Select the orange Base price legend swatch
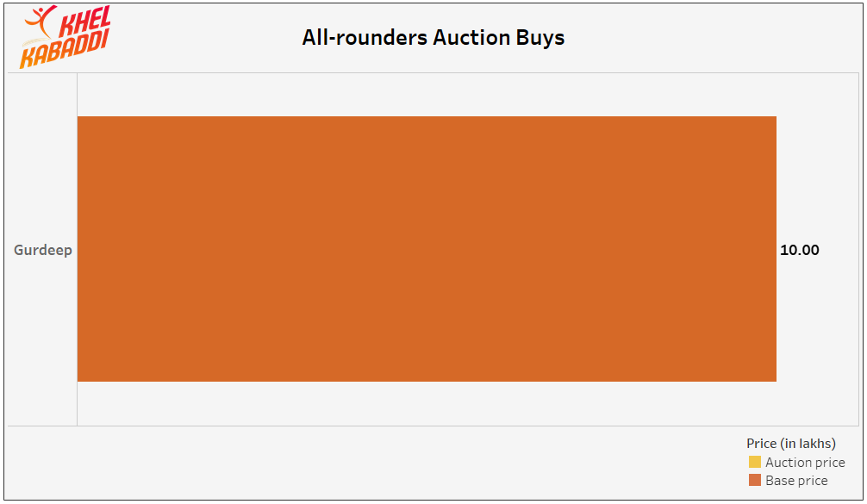The image size is (867, 504). 754,480
